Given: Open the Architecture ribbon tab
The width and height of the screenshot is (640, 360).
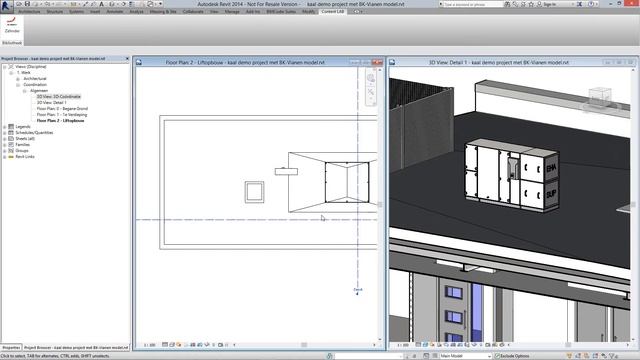Looking at the screenshot, I should 29,11.
